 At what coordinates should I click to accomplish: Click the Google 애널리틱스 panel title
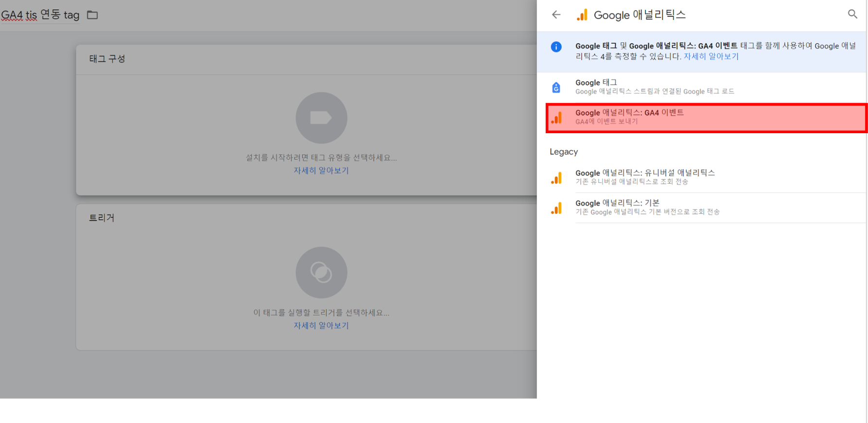pyautogui.click(x=640, y=15)
